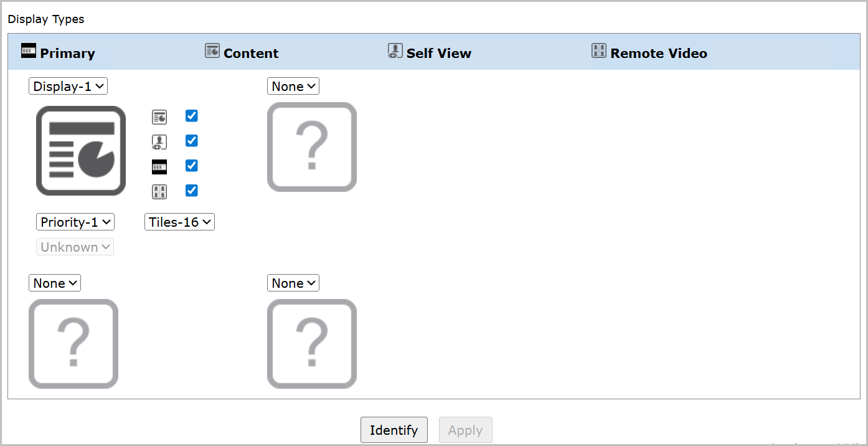
Task: Open the Display-1 dropdown
Action: pyautogui.click(x=68, y=87)
